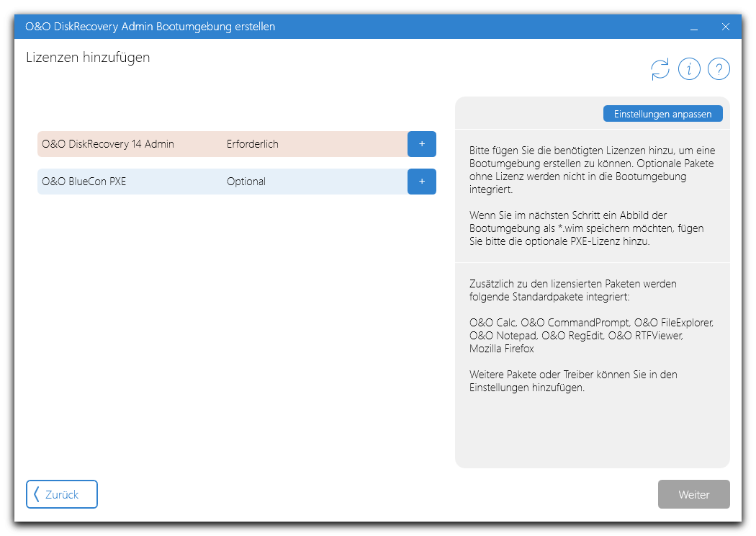The width and height of the screenshot is (756, 536).
Task: Click the window title O&O DiskRecovery Admin Bootumgebung erstellen
Action: coord(150,27)
